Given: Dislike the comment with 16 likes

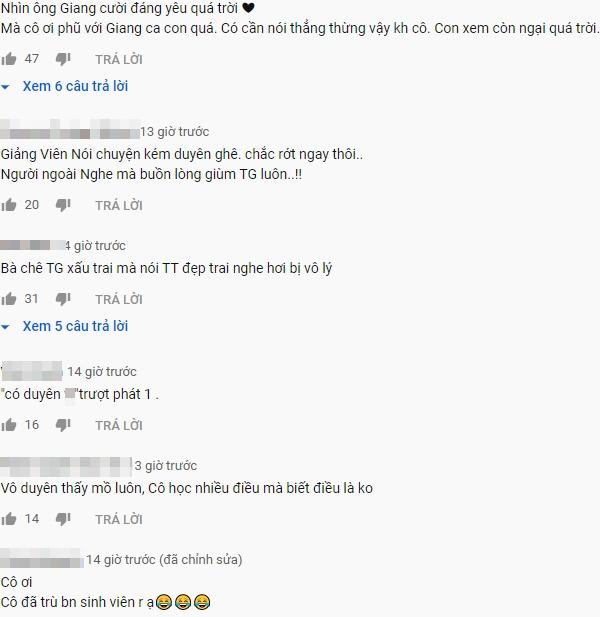Looking at the screenshot, I should point(63,425).
